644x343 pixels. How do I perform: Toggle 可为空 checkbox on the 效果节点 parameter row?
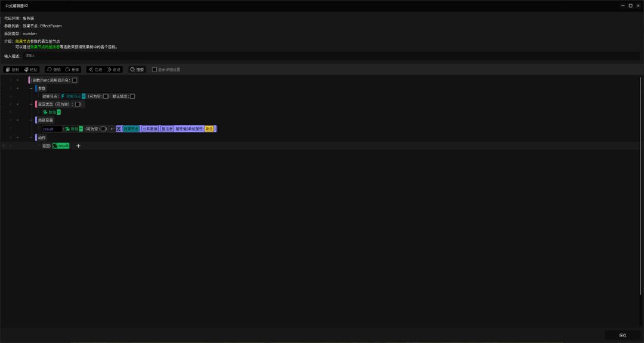(x=106, y=96)
